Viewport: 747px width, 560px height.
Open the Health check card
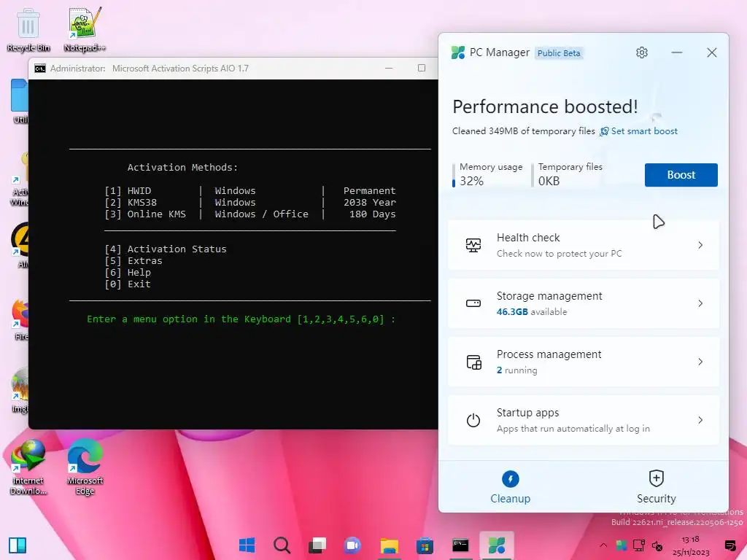coord(583,245)
